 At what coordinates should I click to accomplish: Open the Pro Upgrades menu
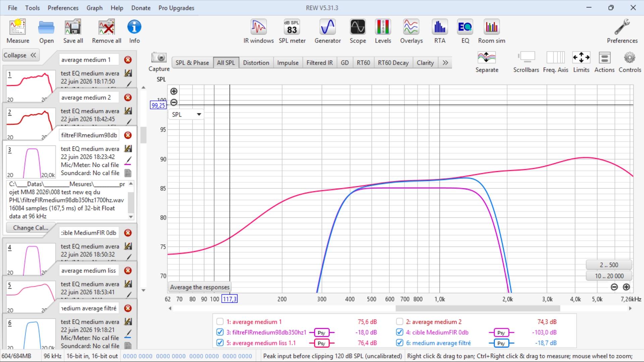point(176,8)
